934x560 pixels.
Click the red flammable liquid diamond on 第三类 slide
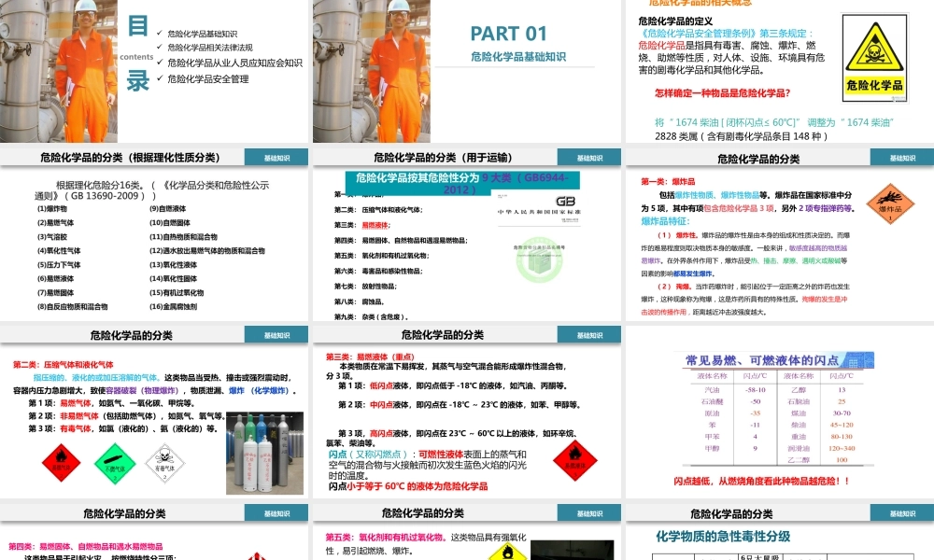pyautogui.click(x=574, y=461)
